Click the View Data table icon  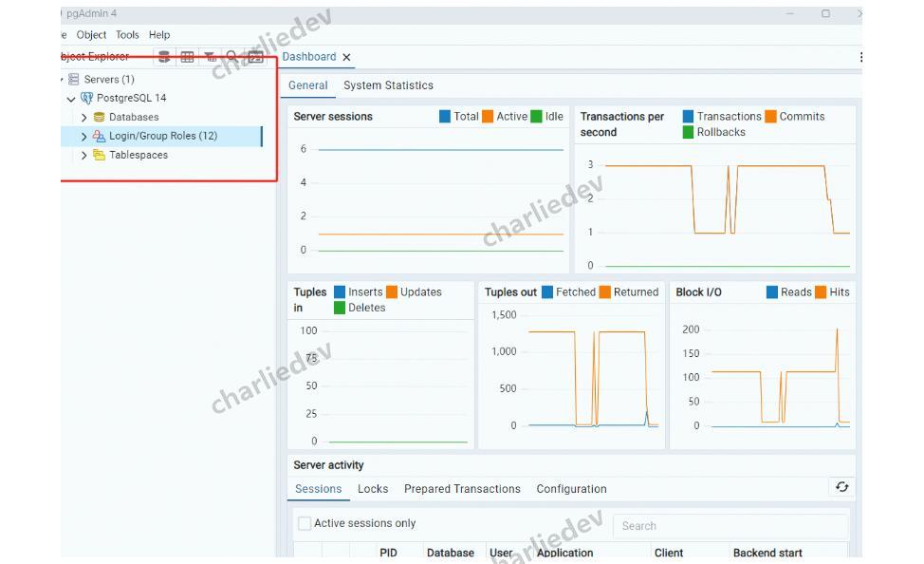pos(188,57)
